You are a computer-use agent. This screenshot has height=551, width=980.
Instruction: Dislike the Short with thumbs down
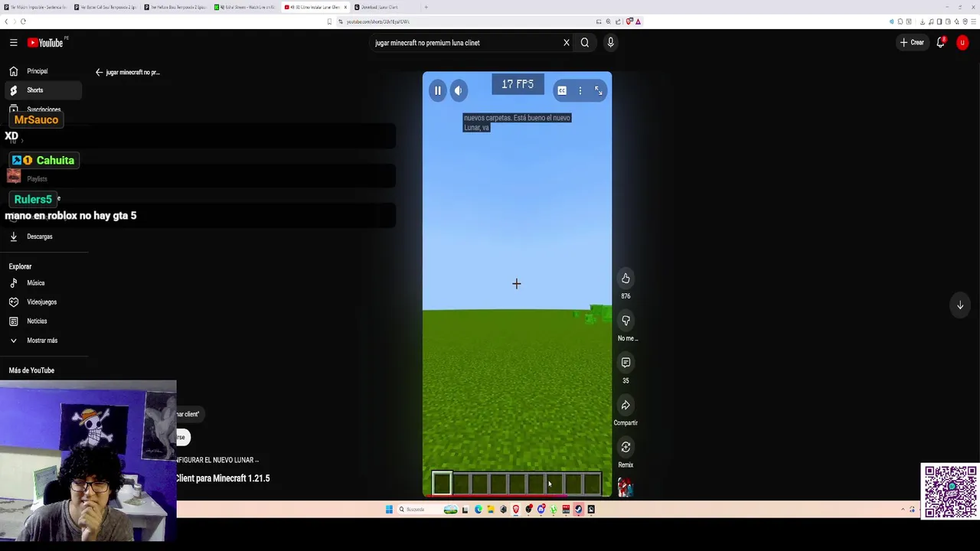626,321
